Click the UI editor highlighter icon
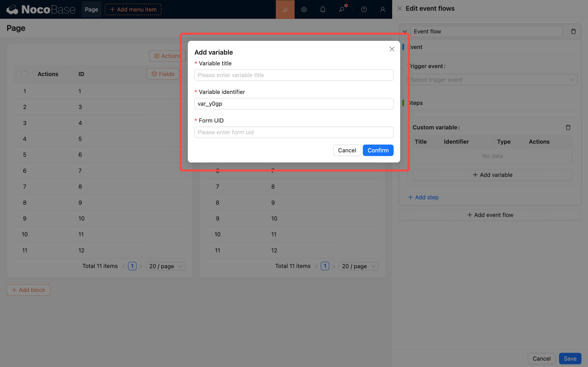Image resolution: width=588 pixels, height=367 pixels. point(285,9)
